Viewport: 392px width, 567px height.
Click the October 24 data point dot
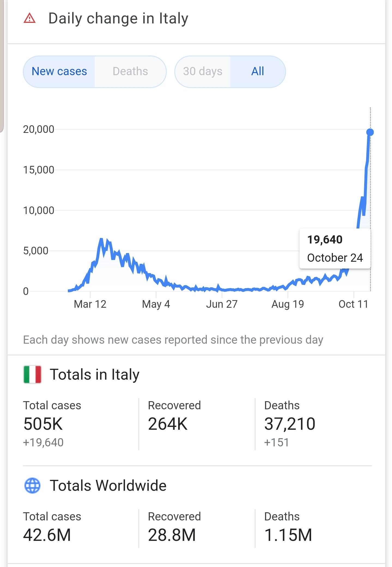coord(370,132)
